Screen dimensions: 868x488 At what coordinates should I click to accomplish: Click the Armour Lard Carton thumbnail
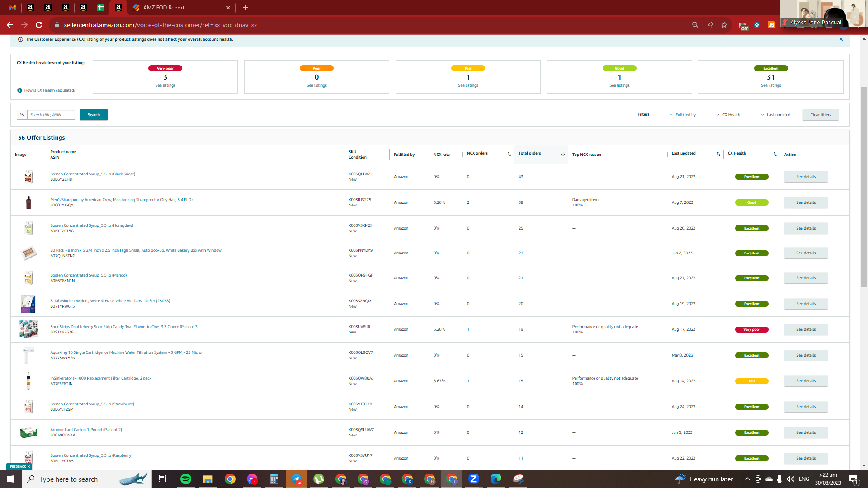tap(28, 432)
